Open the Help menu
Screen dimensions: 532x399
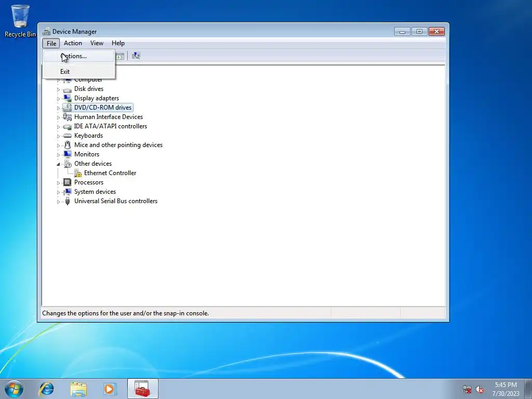[118, 43]
